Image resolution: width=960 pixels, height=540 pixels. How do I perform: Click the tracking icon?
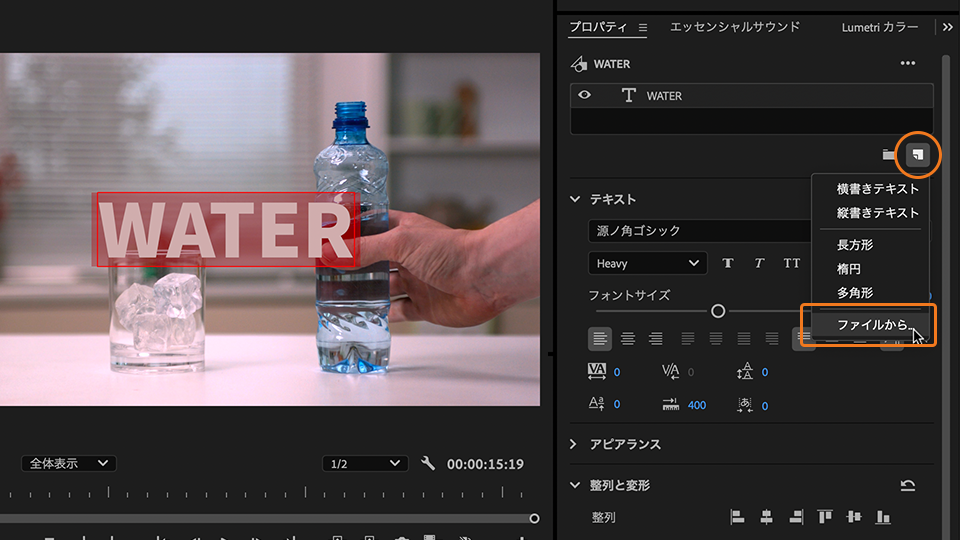(x=596, y=372)
